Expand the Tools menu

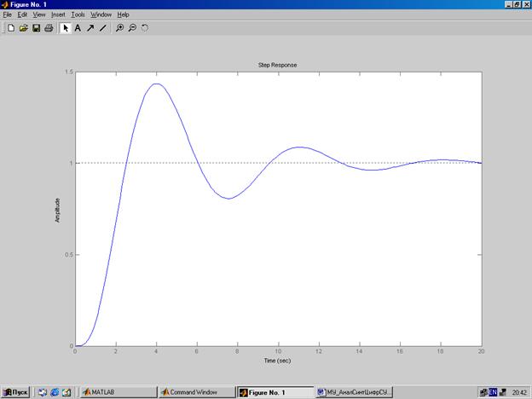coord(78,14)
